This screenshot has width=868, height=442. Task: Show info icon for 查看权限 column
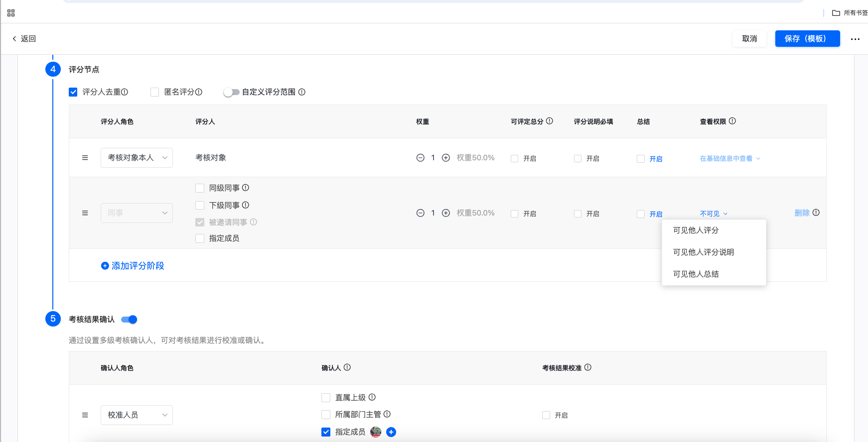pos(732,121)
